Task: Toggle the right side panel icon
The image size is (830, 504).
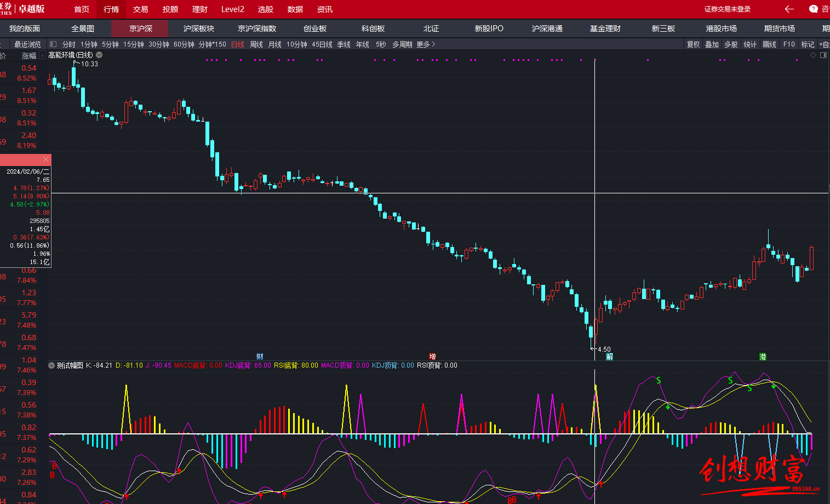Action: [823, 55]
